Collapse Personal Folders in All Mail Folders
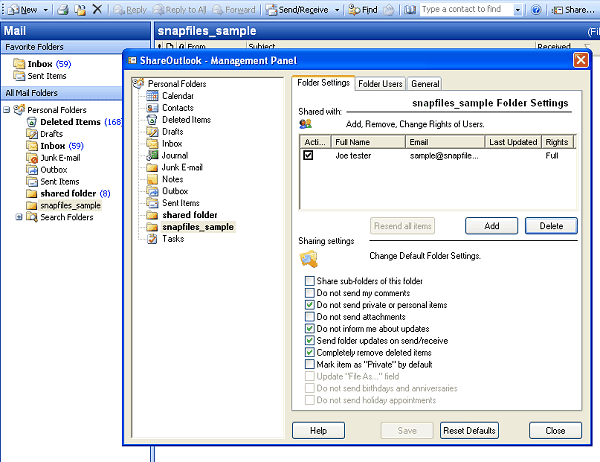This screenshot has width=600, height=462. [x=7, y=110]
